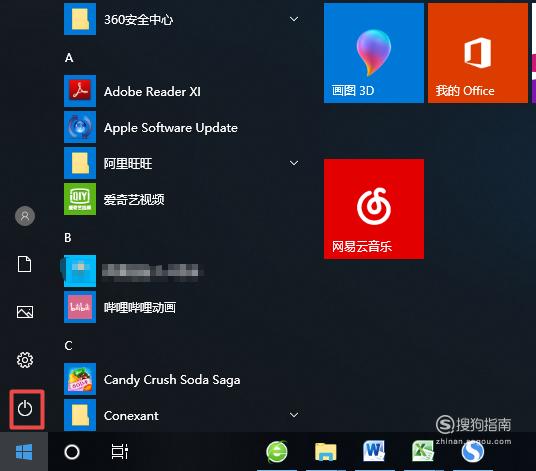The height and width of the screenshot is (471, 536).
Task: Expand the 阿里旺旺 folder chevron
Action: click(x=294, y=163)
